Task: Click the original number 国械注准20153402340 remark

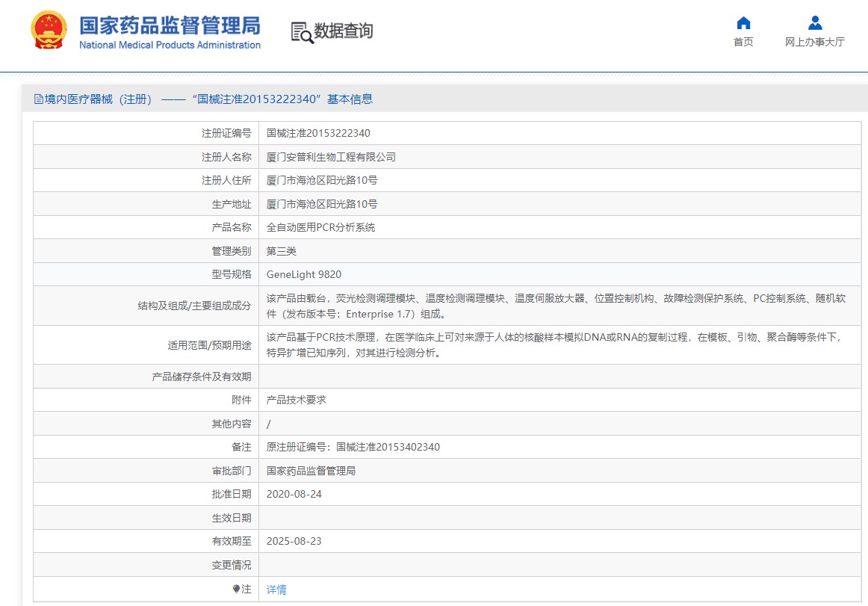Action: (x=388, y=447)
